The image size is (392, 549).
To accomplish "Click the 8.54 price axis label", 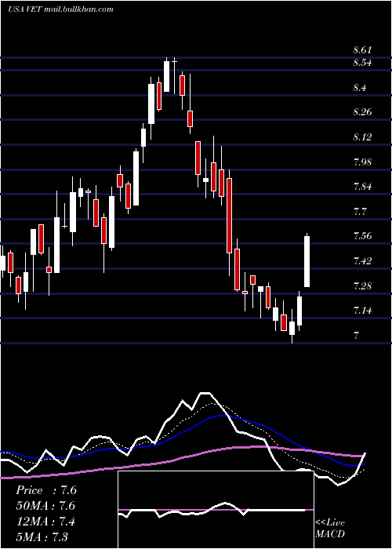I will (362, 63).
